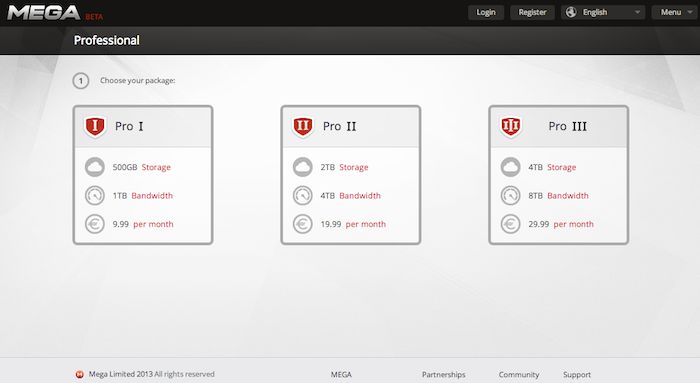The height and width of the screenshot is (383, 700).
Task: Click the gauge icon beside 1TB Bandwidth
Action: [95, 196]
